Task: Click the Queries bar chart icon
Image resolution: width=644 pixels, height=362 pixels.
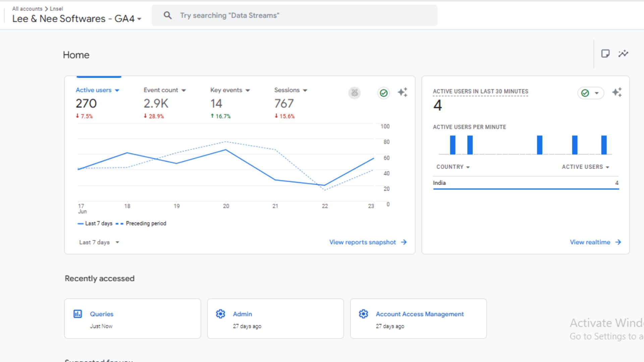Action: 78,314
